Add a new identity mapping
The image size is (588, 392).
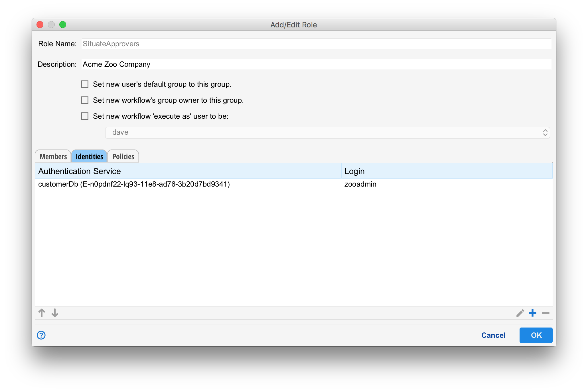533,313
